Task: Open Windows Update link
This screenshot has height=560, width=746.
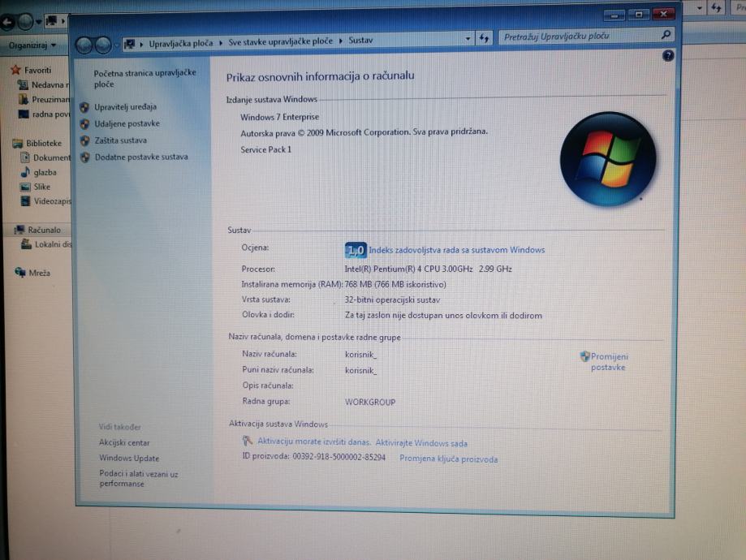Action: pyautogui.click(x=129, y=459)
